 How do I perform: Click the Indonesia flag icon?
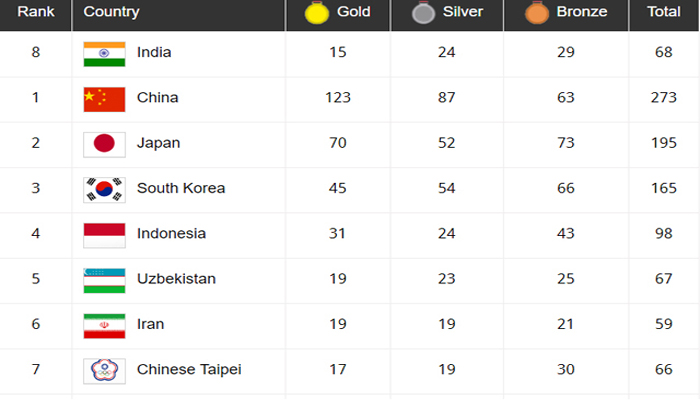pyautogui.click(x=104, y=235)
